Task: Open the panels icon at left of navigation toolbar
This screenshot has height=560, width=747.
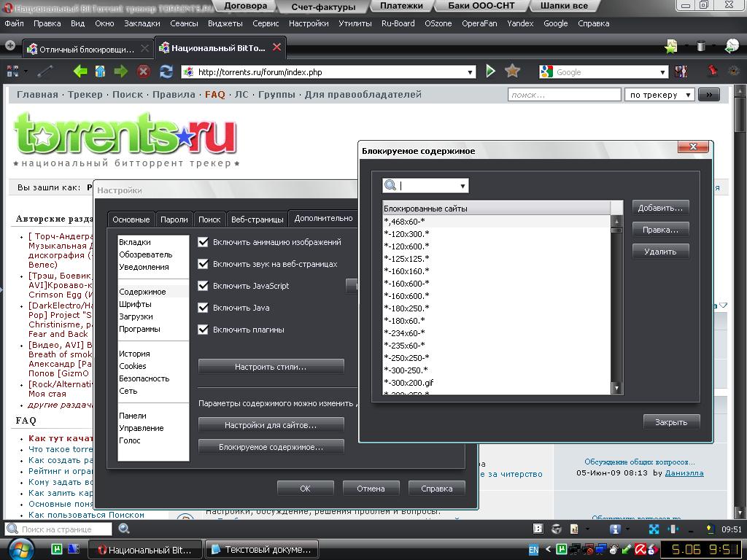Action: tap(13, 71)
